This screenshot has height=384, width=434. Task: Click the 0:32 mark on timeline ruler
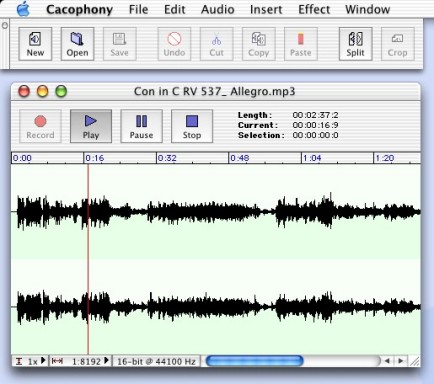point(167,158)
